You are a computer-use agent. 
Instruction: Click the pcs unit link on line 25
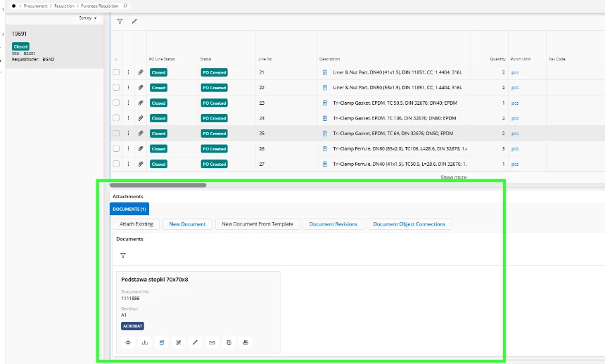515,134
